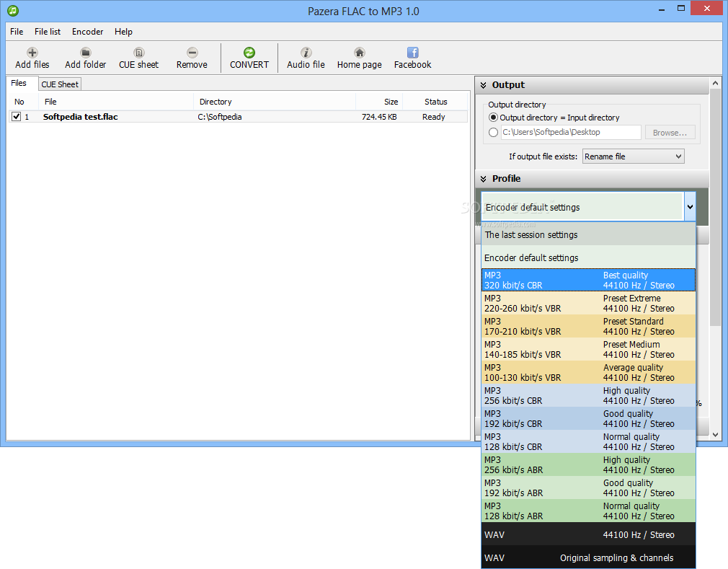728x569 pixels.
Task: Select MP3 192 kbit/s ABR Good quality
Action: click(588, 488)
